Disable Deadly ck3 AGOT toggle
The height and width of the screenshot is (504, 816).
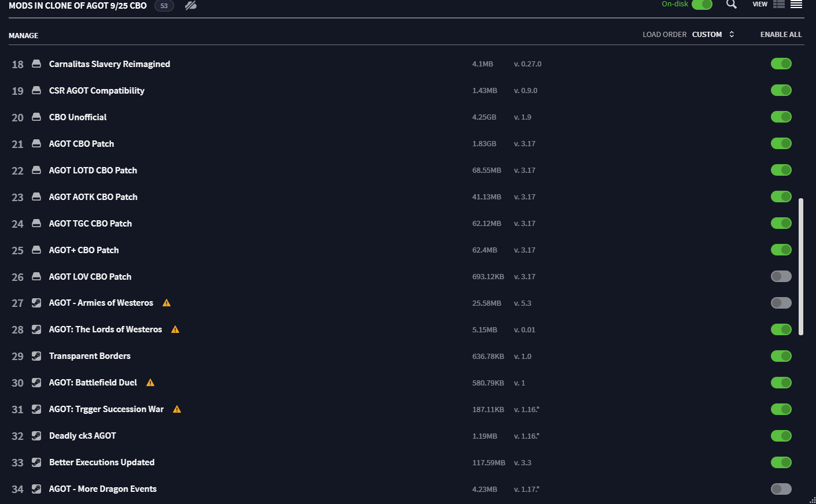[781, 436]
